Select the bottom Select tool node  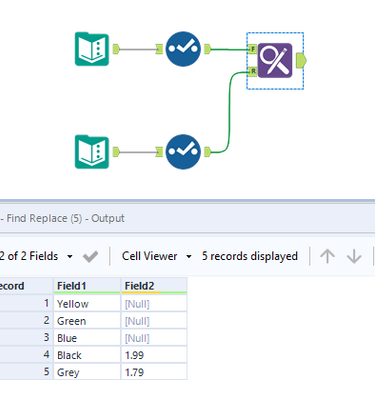[x=183, y=152]
